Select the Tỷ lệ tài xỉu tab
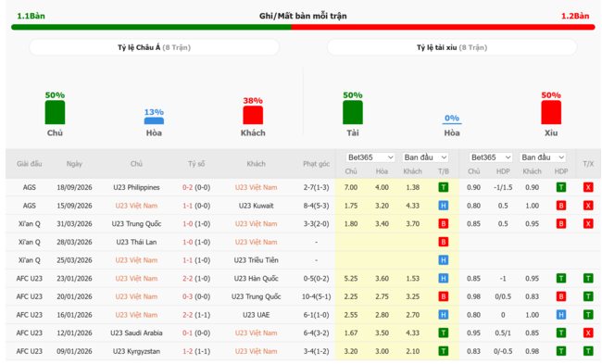Screen dimensions: 602x364 [452, 47]
